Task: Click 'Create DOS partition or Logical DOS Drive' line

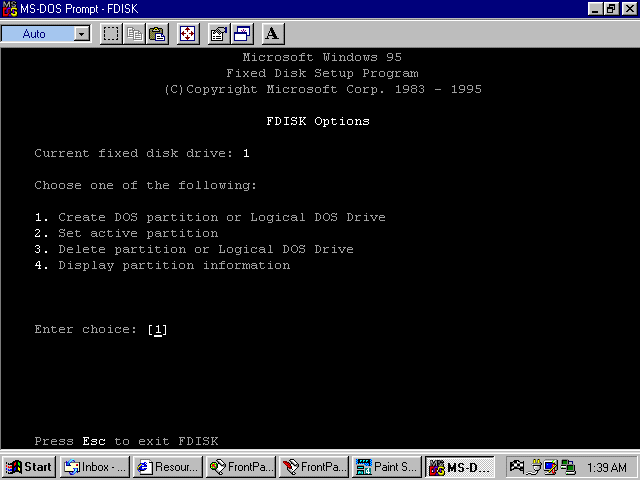Action: coord(210,217)
